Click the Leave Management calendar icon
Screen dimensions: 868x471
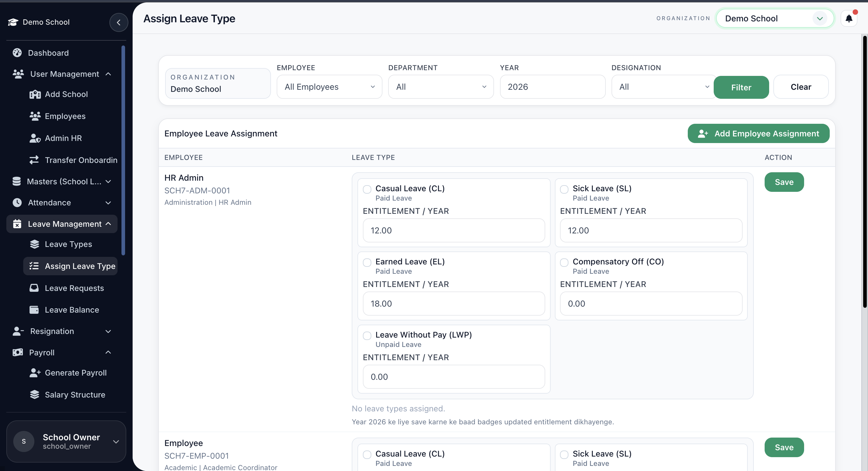[x=17, y=224]
